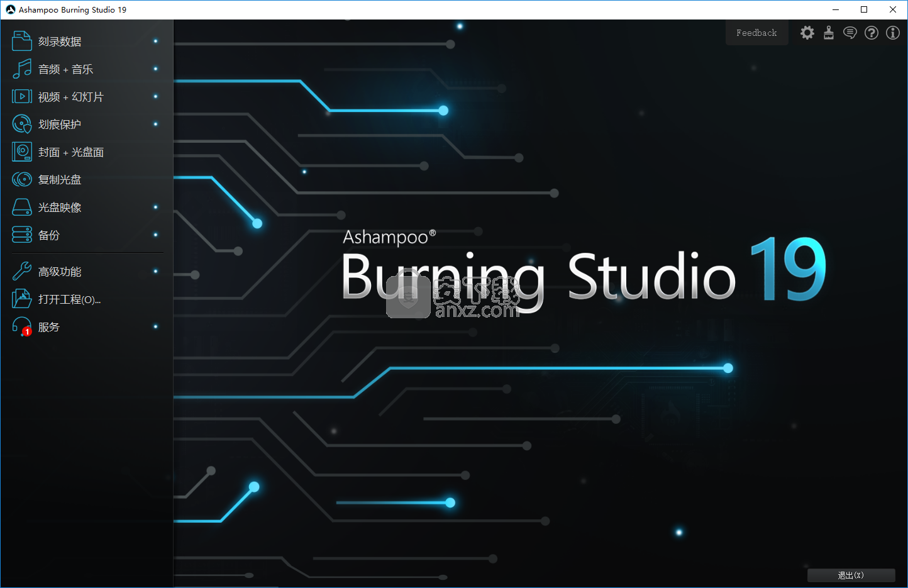908x588 pixels.
Task: Select the 音频 + 音乐 menu entry
Action: pyautogui.click(x=65, y=69)
